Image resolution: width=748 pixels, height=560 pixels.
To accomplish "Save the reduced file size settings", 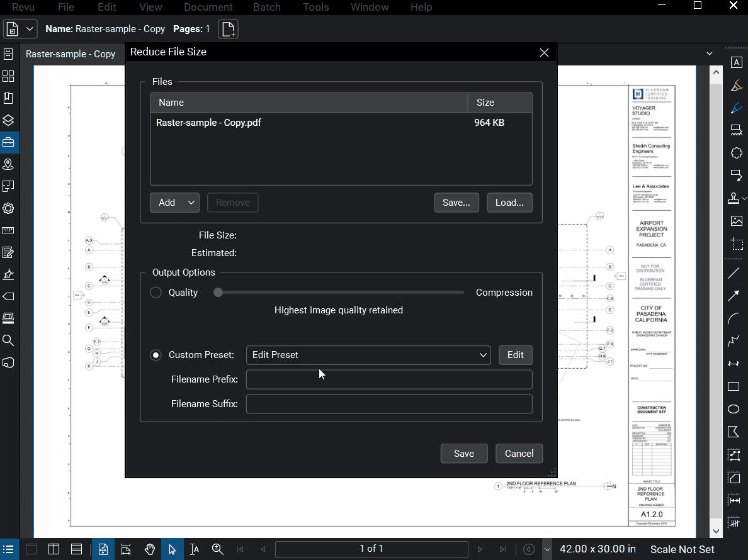I will [464, 453].
